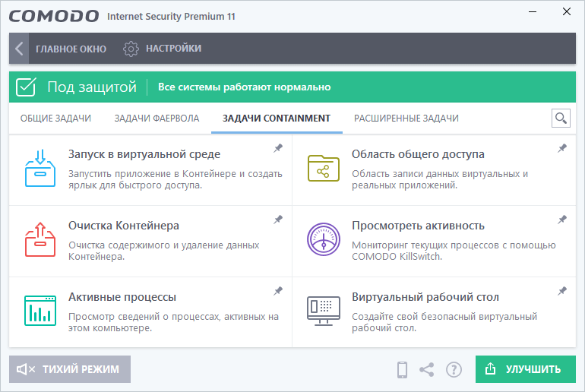Pin the Область общего доступа task

562,148
